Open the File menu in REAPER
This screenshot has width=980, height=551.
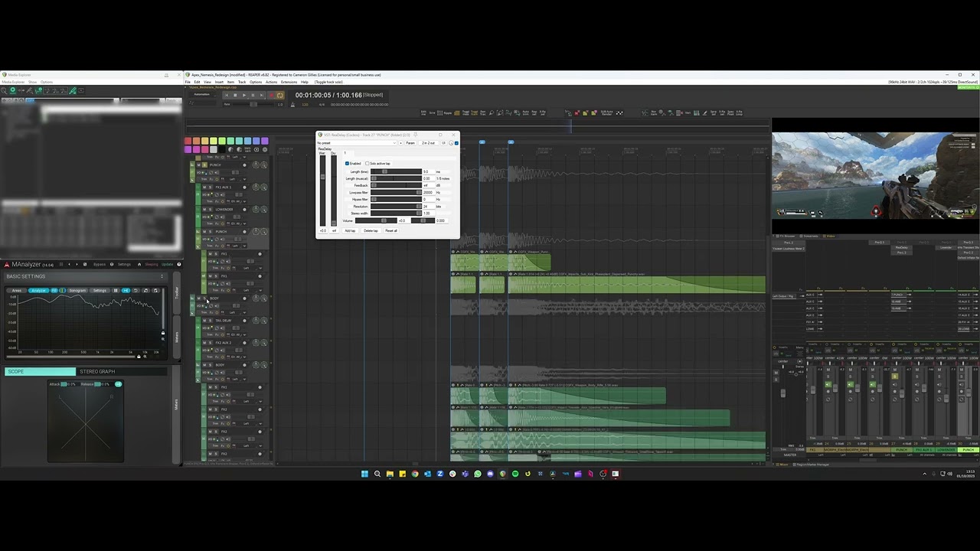pyautogui.click(x=188, y=82)
